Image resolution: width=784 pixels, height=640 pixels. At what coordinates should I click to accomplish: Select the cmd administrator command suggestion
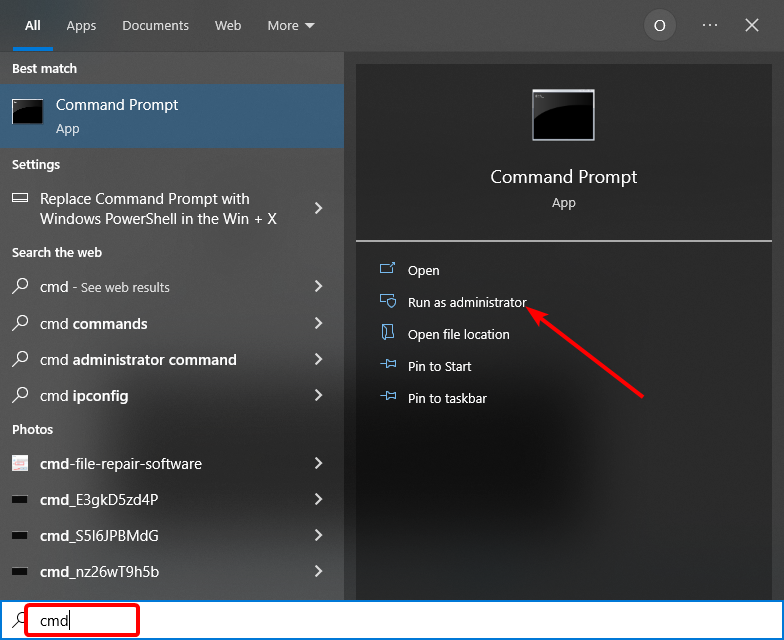[138, 360]
